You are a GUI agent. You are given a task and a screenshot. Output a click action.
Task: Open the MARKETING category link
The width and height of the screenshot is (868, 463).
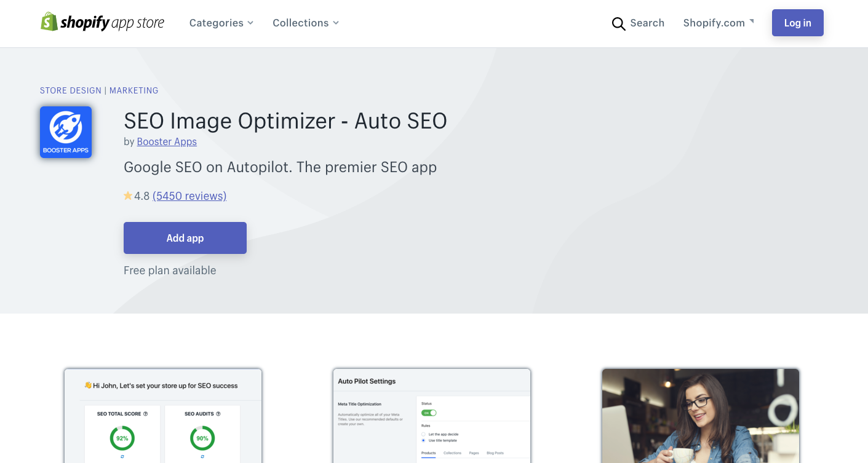coord(134,90)
